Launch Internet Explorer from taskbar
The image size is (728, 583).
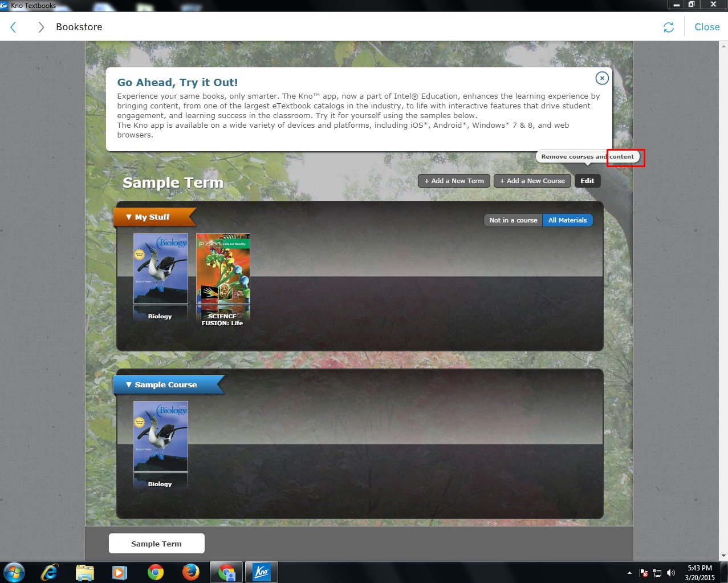[x=50, y=572]
